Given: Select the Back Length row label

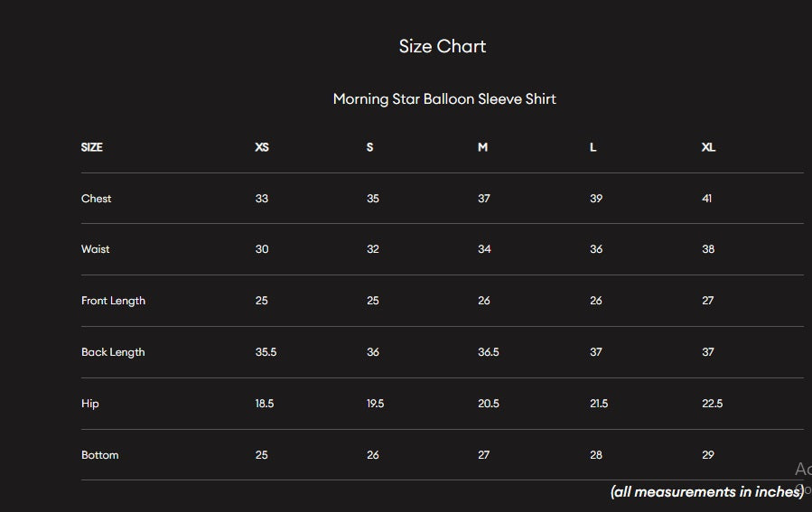Looking at the screenshot, I should 113,352.
